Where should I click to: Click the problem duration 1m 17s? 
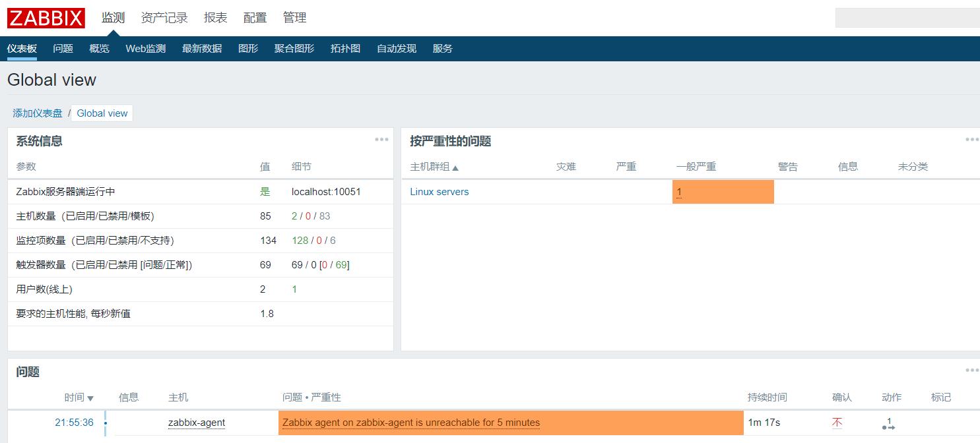pos(764,423)
